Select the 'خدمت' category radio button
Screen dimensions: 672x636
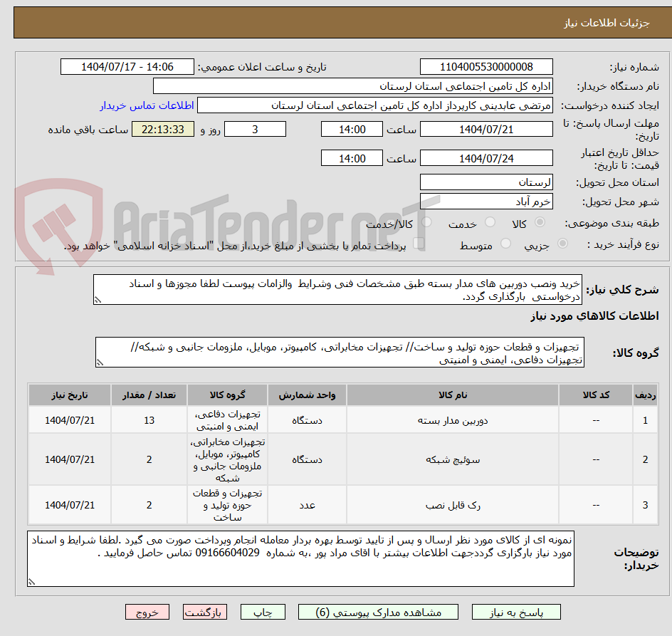pyautogui.click(x=490, y=222)
